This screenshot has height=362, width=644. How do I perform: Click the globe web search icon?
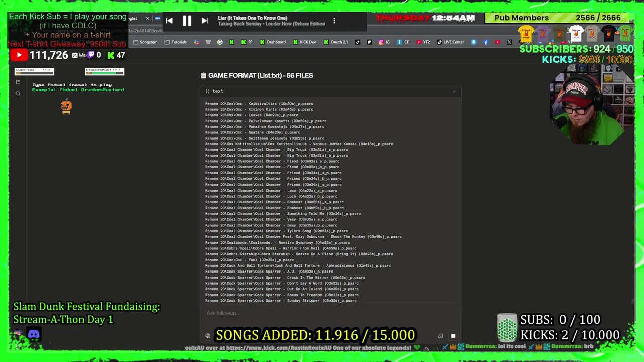(x=207, y=336)
